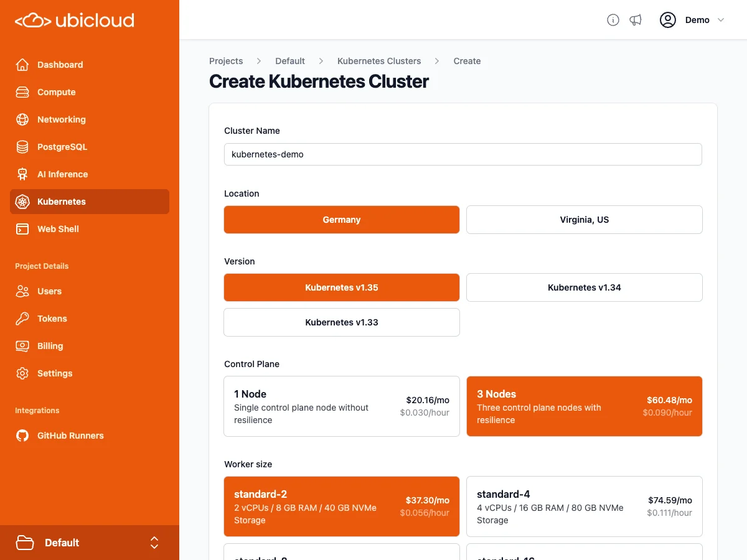Open Tokens menu item
Viewport: 747px width, 560px height.
pyautogui.click(x=90, y=319)
